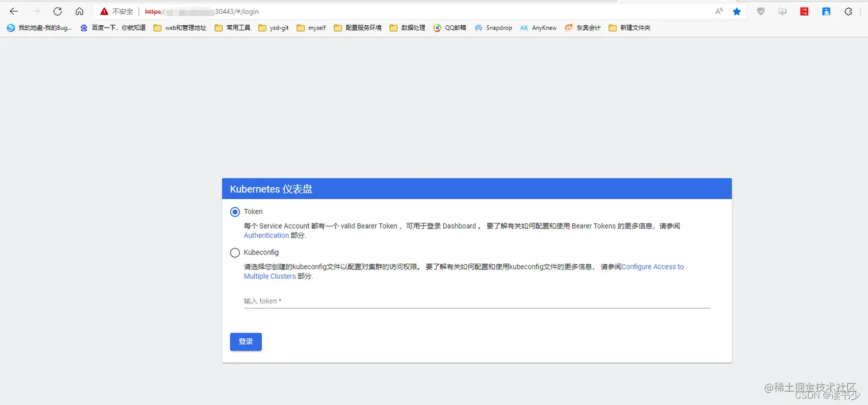Open the browser settings gear menu
Screen dimensions: 868x405
[848, 11]
